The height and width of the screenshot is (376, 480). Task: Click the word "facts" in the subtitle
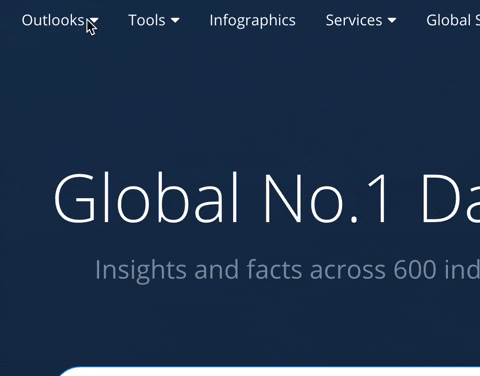(274, 270)
